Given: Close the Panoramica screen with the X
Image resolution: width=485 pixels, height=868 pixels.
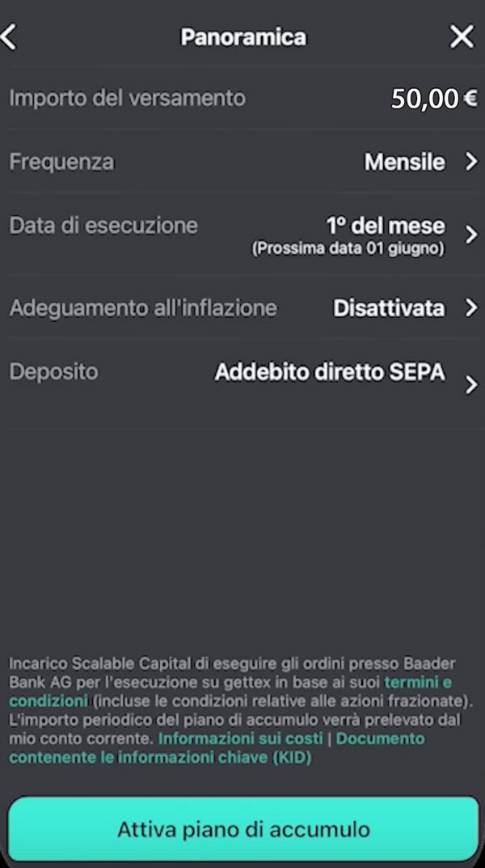Looking at the screenshot, I should pyautogui.click(x=461, y=36).
